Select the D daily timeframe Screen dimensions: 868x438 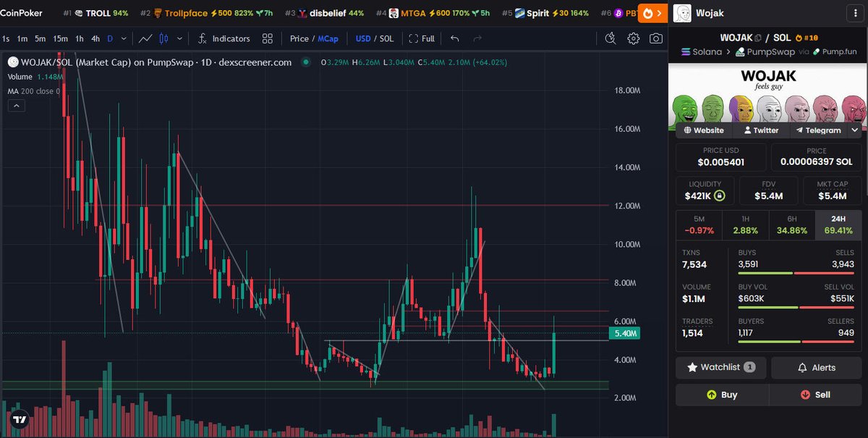point(110,38)
